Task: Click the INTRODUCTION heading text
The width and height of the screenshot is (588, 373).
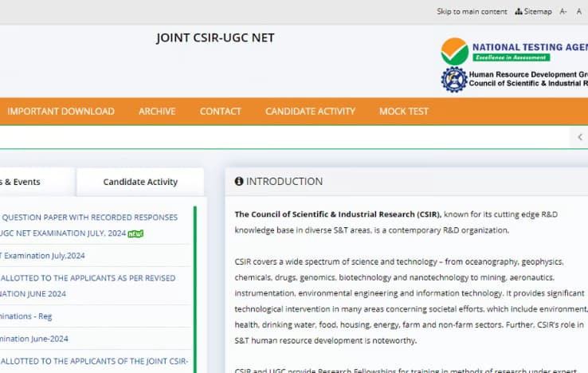Action: tap(284, 182)
